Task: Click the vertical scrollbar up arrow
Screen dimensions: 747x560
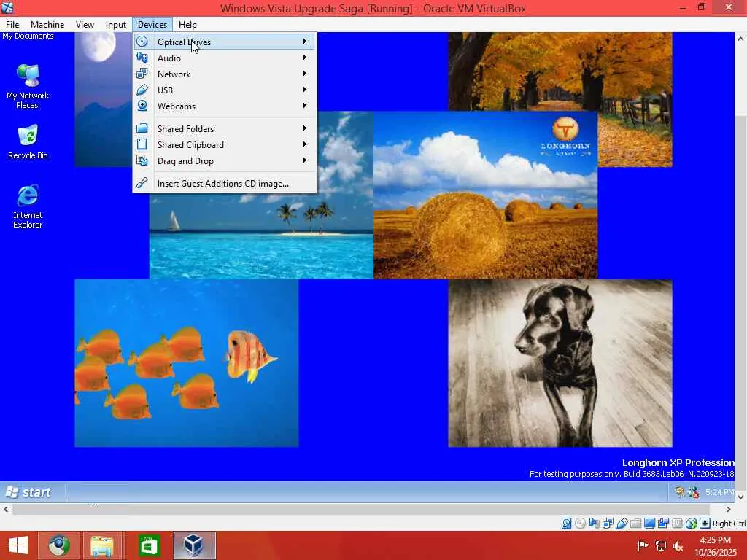Action: [x=741, y=39]
